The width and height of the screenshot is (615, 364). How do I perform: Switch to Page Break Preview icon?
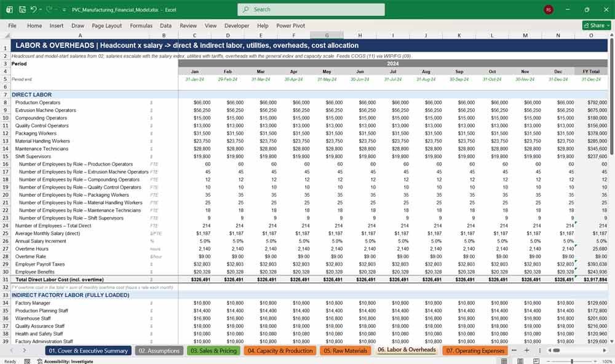point(536,362)
